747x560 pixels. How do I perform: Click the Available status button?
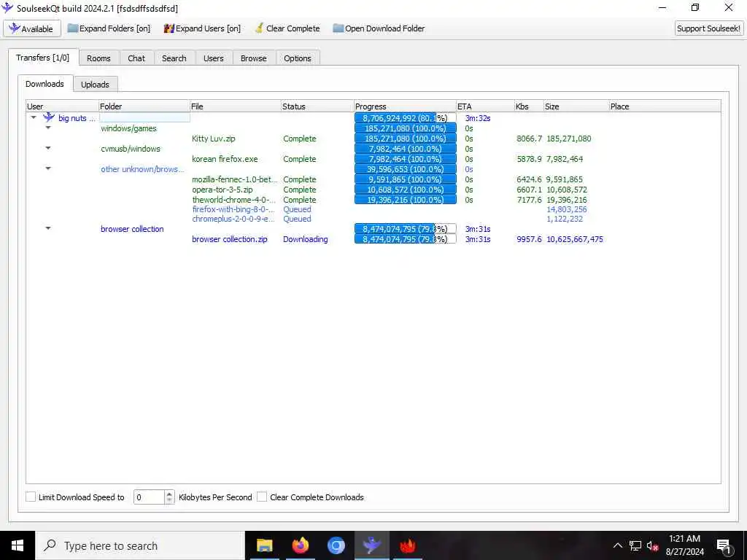[x=32, y=28]
